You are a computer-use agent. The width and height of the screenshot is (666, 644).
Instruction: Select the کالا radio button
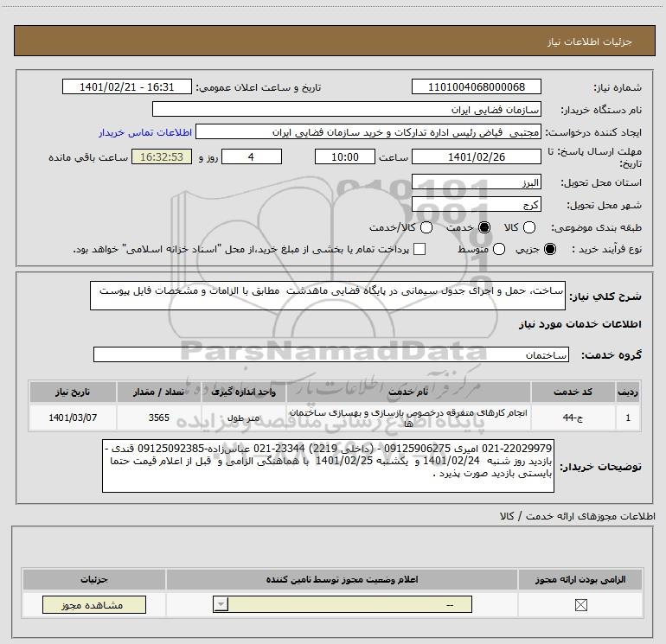coord(529,227)
